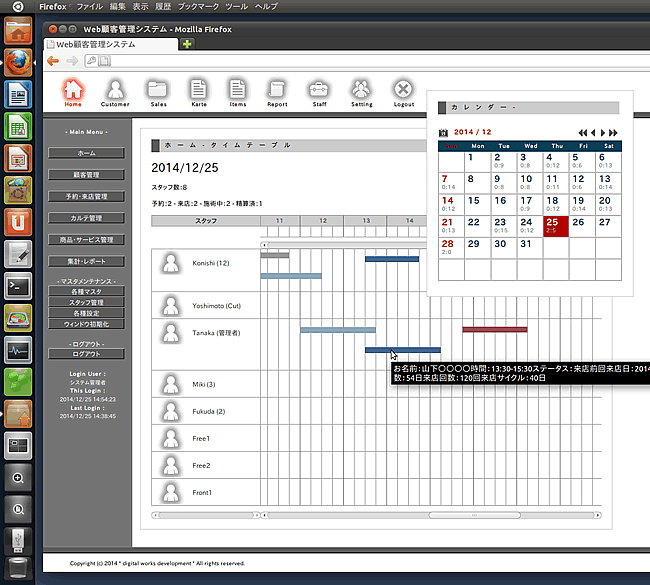Open the Karte document icon
The image size is (650, 585).
199,90
